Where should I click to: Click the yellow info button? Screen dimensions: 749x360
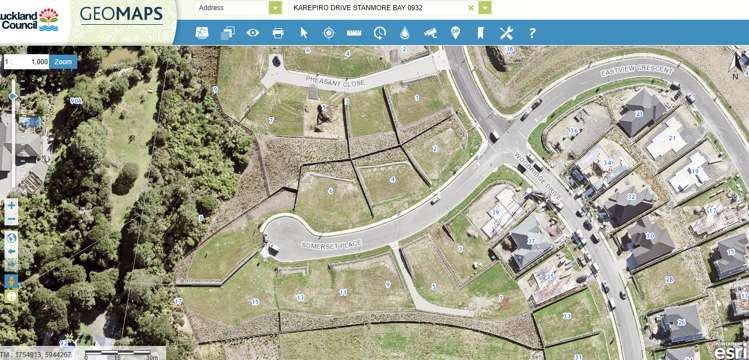pyautogui.click(x=12, y=296)
